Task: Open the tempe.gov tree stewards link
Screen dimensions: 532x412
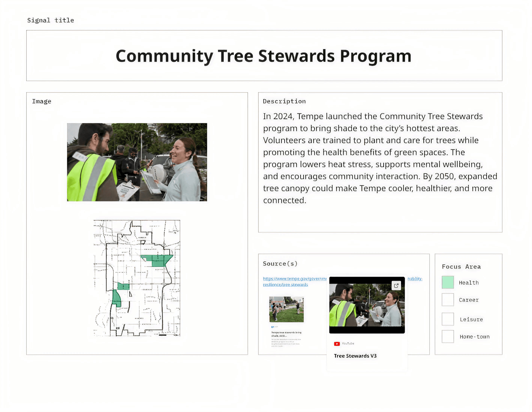Action: tap(294, 279)
